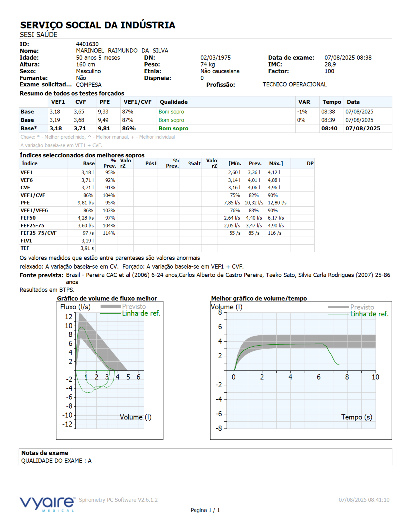Click the FEF50 row label
The width and height of the screenshot is (411, 532).
click(28, 218)
